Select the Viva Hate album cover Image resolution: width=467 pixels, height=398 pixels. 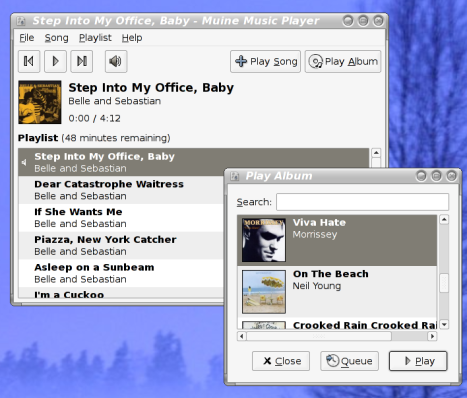[264, 240]
